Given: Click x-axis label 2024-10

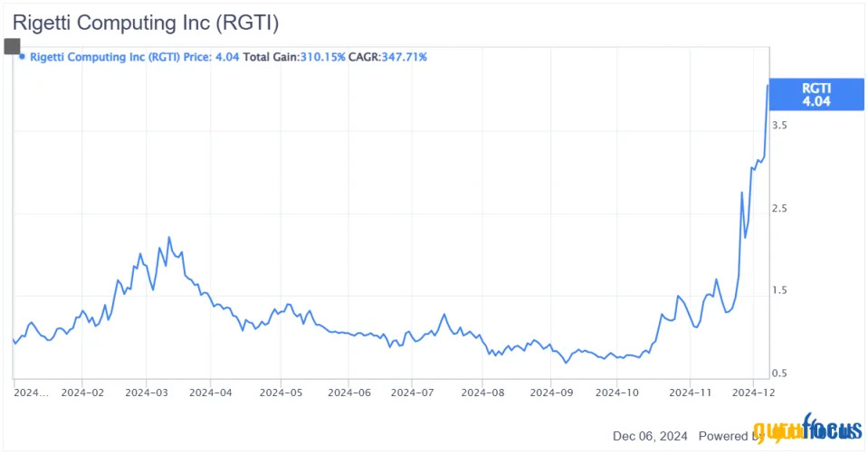Looking at the screenshot, I should 617,393.
